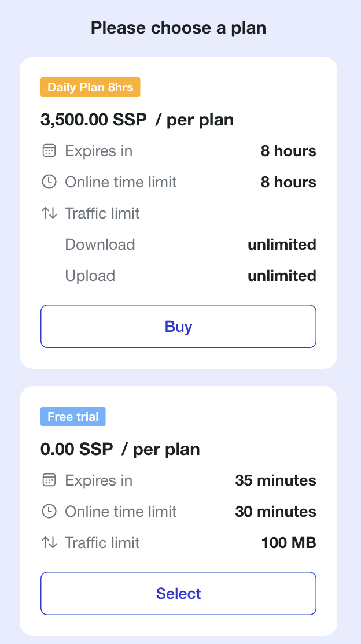Click clock icon in the Free trial card

pyautogui.click(x=49, y=512)
